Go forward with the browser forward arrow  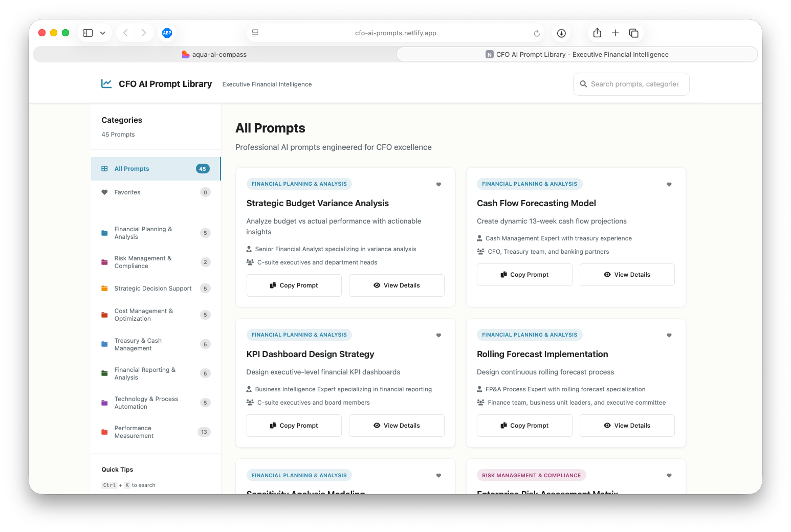coord(144,33)
